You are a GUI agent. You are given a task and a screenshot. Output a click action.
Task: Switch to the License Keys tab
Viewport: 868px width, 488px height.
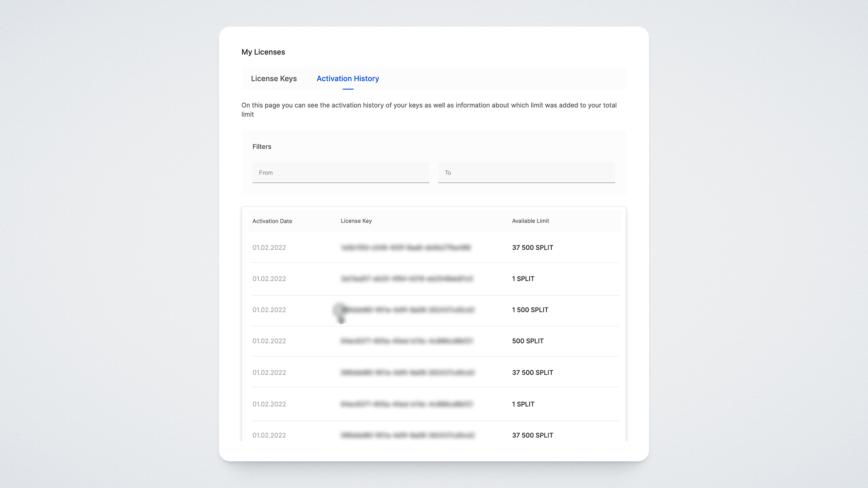click(274, 79)
